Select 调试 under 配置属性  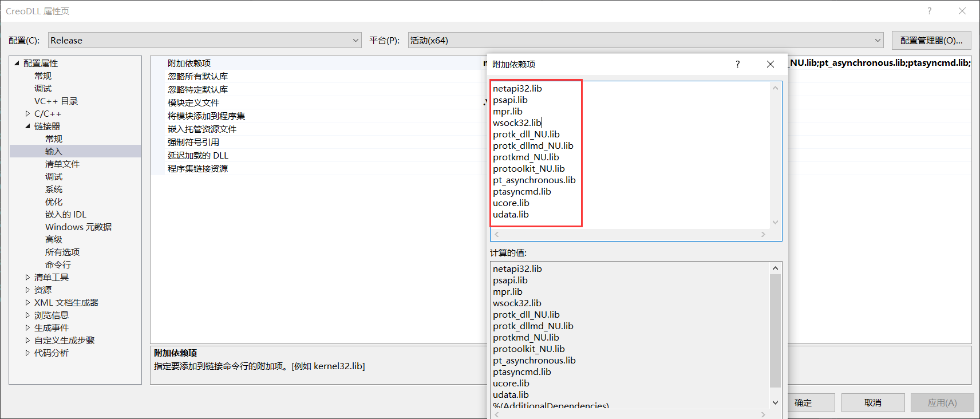point(43,88)
